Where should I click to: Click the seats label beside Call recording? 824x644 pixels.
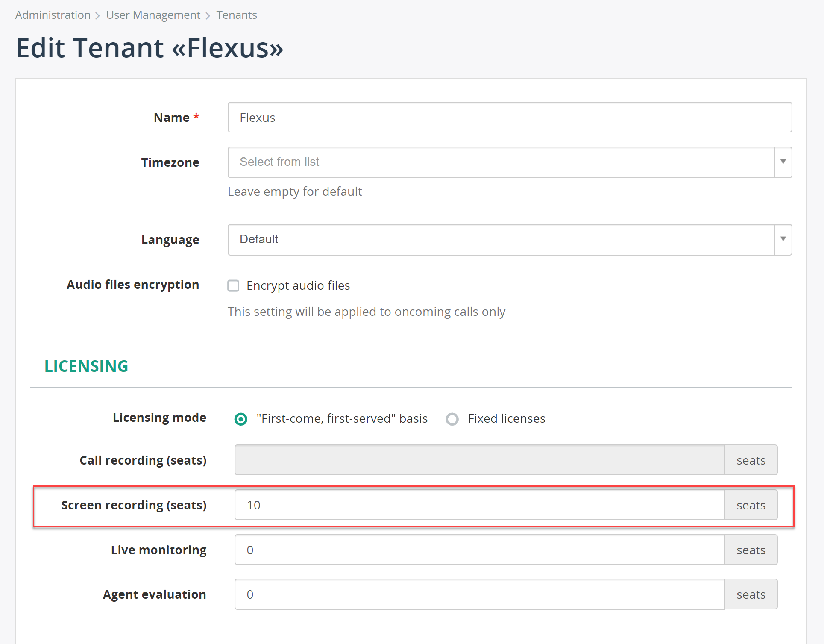point(751,460)
